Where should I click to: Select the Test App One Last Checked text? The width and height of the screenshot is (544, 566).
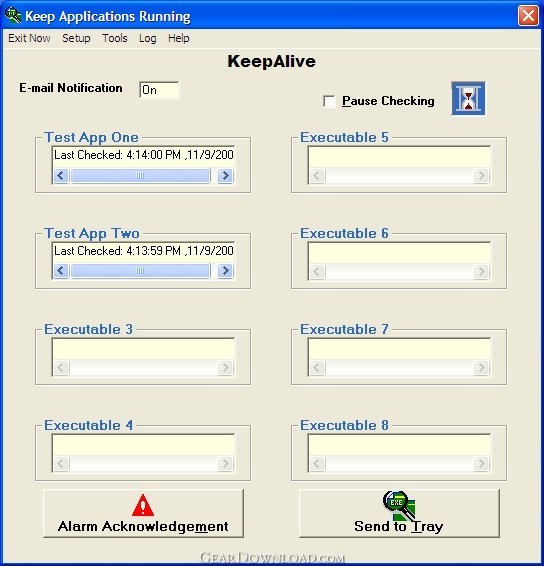[144, 155]
